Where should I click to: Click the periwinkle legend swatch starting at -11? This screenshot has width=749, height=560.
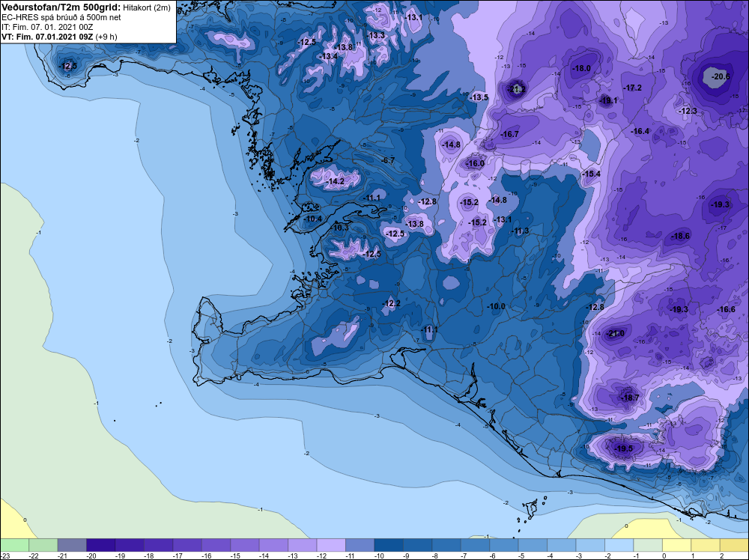[x=360, y=545]
